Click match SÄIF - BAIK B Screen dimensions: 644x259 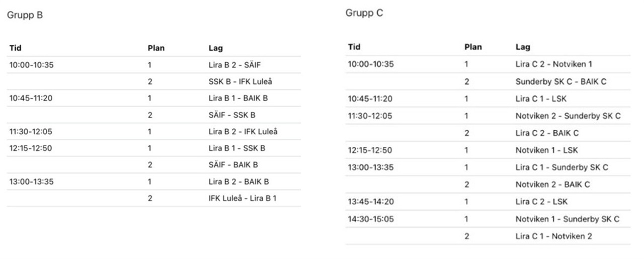(x=234, y=164)
